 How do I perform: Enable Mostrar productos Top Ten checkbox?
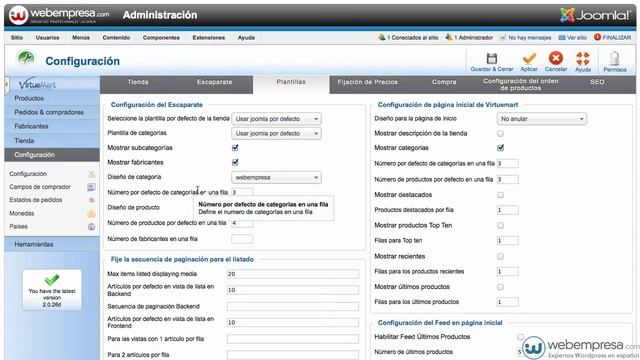pyautogui.click(x=500, y=225)
